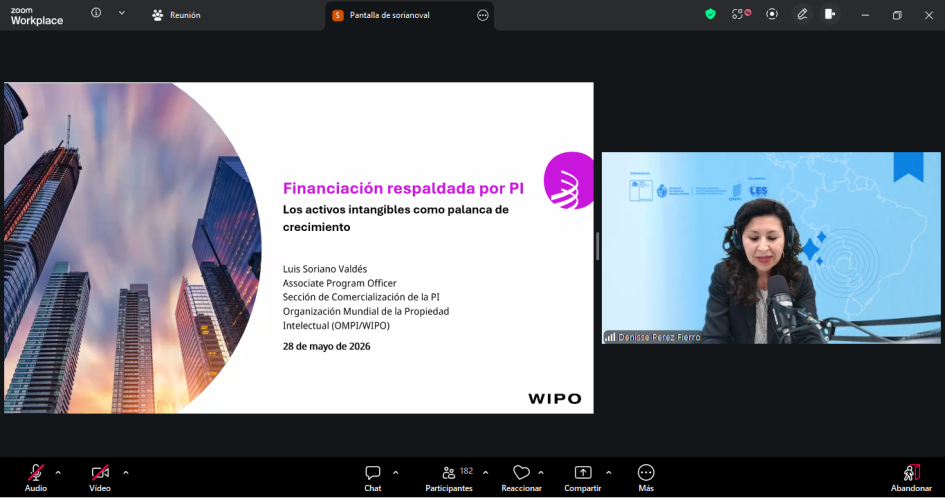Expand video options arrow

point(125,473)
